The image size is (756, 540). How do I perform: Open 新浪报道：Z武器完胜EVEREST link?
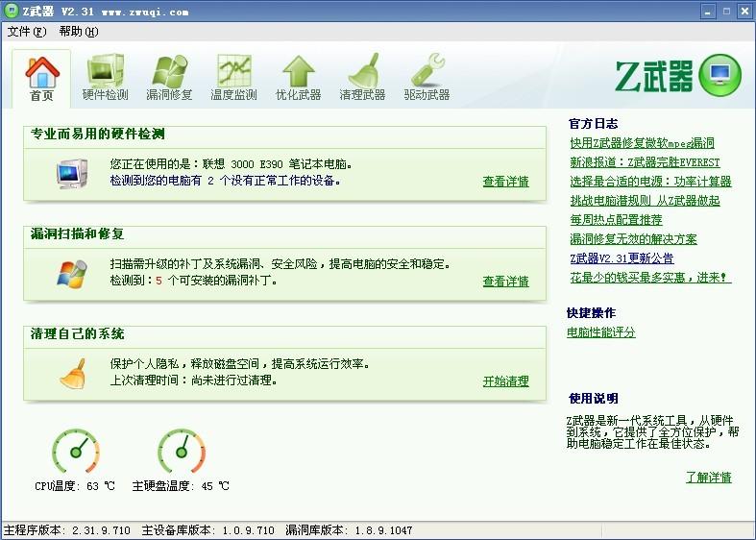(645, 162)
